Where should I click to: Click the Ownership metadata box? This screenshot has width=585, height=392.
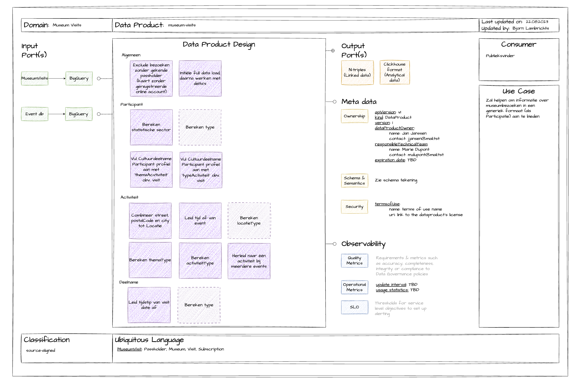click(x=354, y=116)
